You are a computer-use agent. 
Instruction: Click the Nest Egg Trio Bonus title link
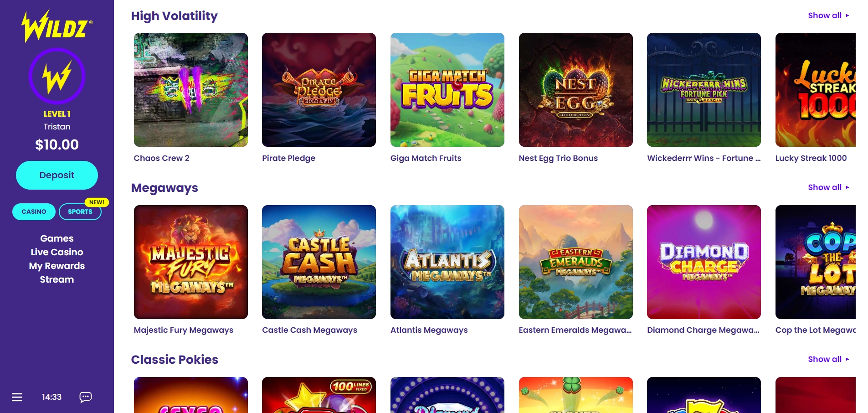(558, 158)
